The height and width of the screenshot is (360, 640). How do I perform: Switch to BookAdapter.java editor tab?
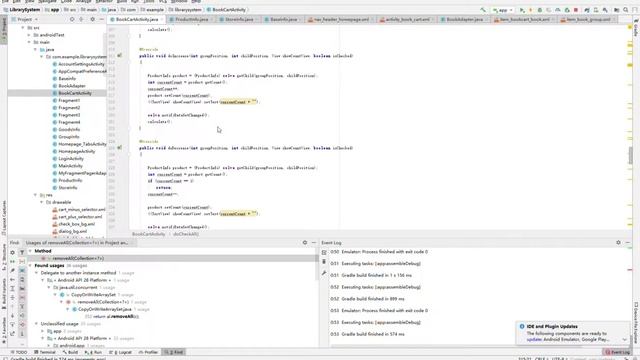click(464, 19)
